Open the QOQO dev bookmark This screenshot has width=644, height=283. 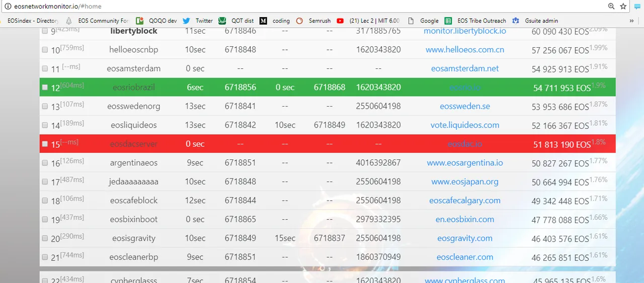coord(157,21)
